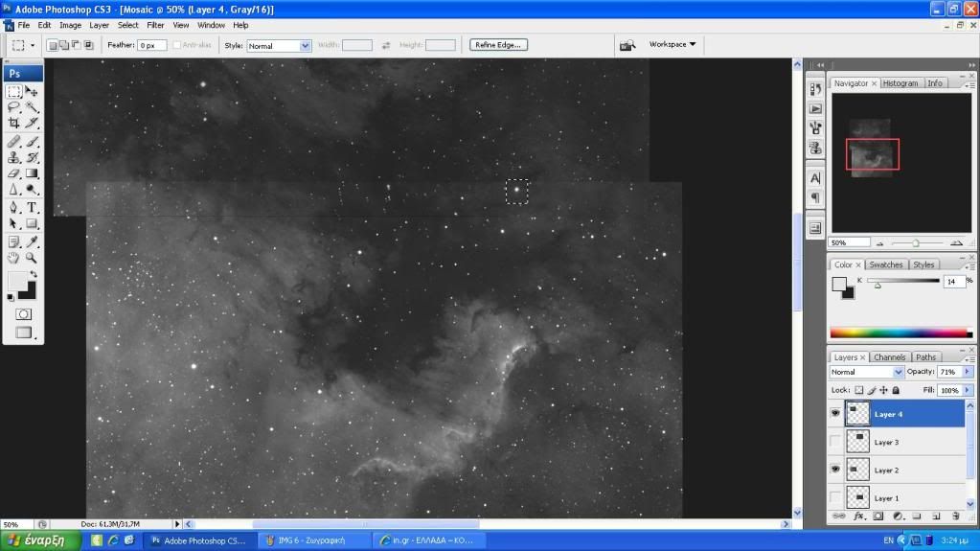Choose the Lasso tool
980x551 pixels.
click(x=13, y=106)
